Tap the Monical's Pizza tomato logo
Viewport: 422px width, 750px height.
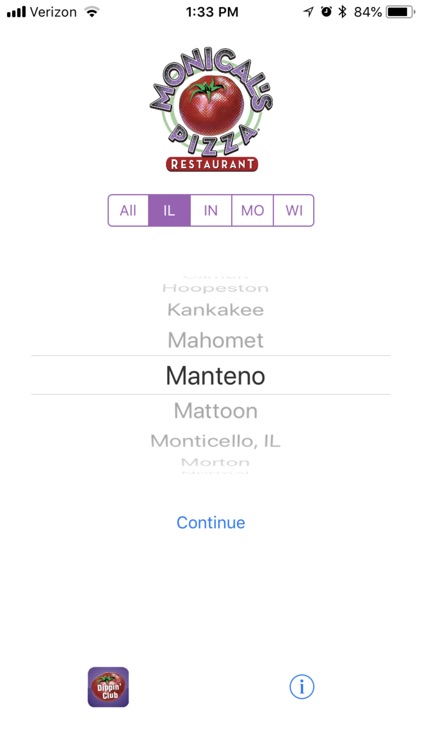click(211, 109)
